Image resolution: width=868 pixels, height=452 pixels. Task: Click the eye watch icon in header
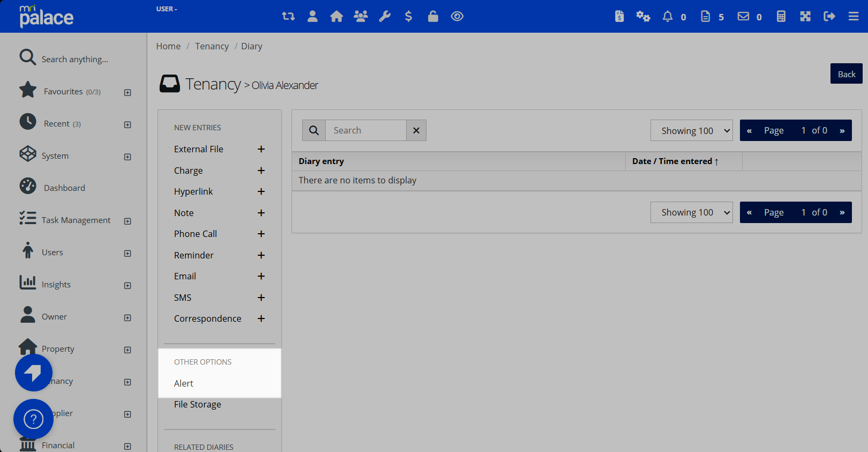(x=457, y=17)
